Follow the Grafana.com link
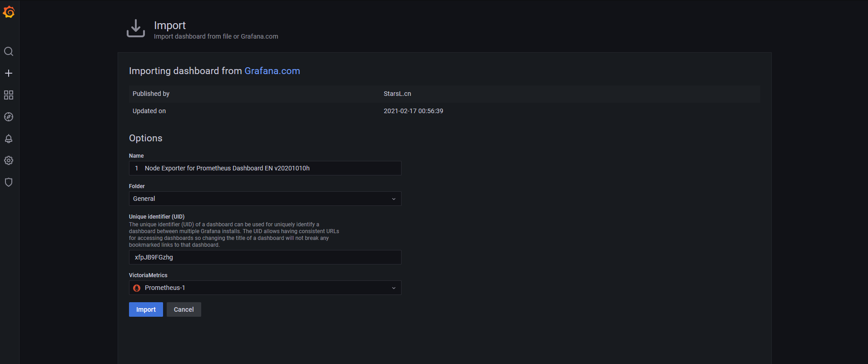This screenshot has width=868, height=364. (x=272, y=71)
